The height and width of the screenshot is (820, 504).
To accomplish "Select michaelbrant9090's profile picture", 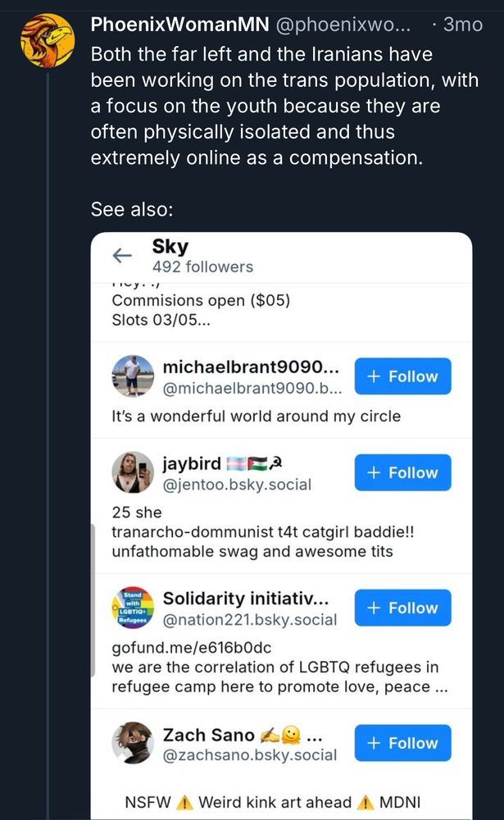I will [x=131, y=376].
